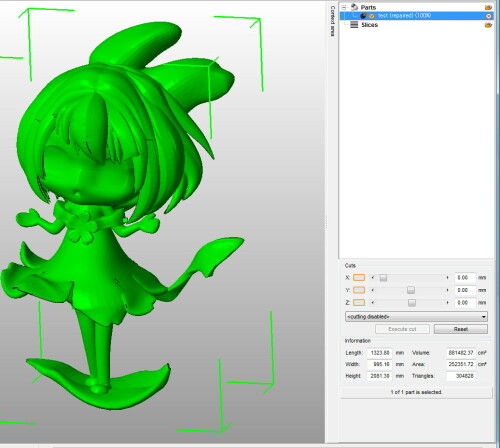Click left arrow of Y cut slider
The image size is (500, 448).
373,290
